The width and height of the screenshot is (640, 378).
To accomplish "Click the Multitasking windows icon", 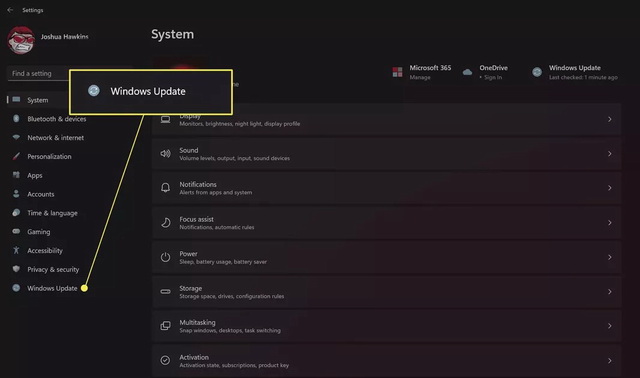I will click(165, 326).
